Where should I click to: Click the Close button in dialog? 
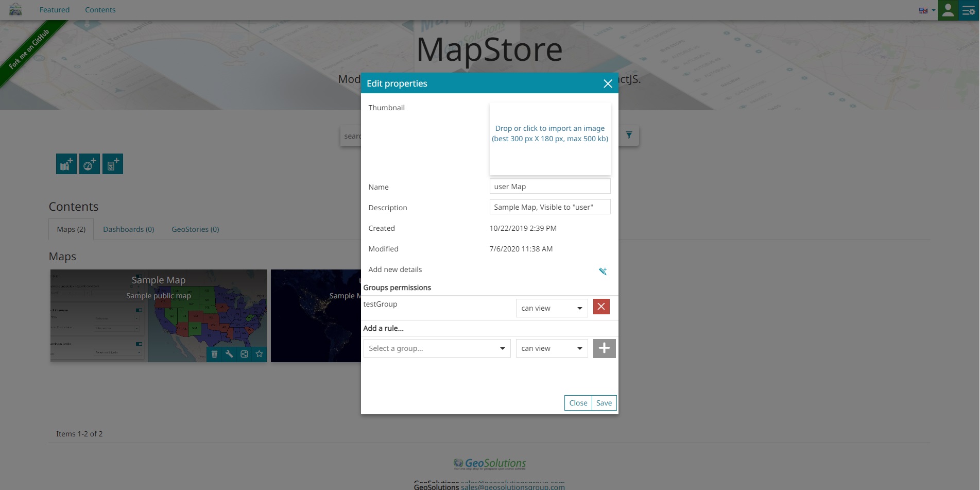tap(578, 403)
